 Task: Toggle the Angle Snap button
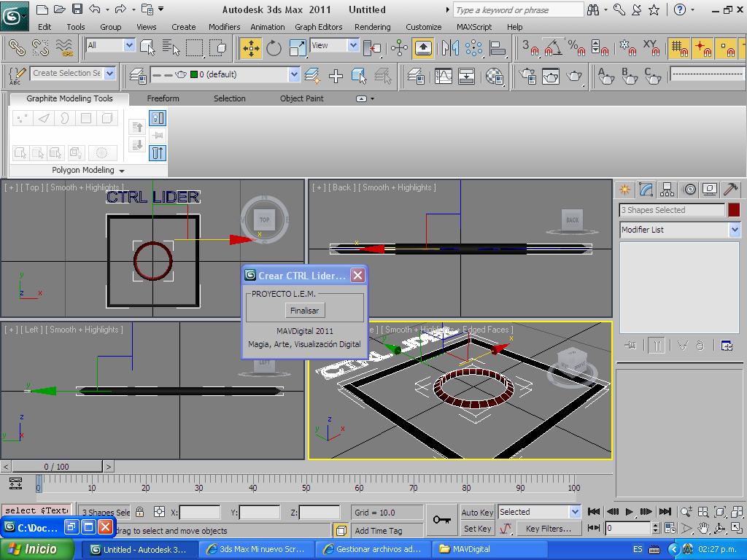pyautogui.click(x=553, y=48)
